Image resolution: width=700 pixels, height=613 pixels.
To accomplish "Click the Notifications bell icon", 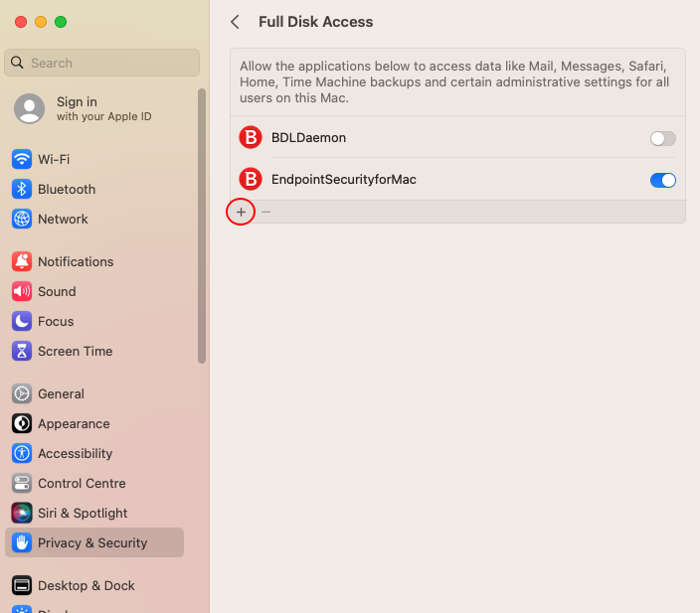I will [x=22, y=261].
